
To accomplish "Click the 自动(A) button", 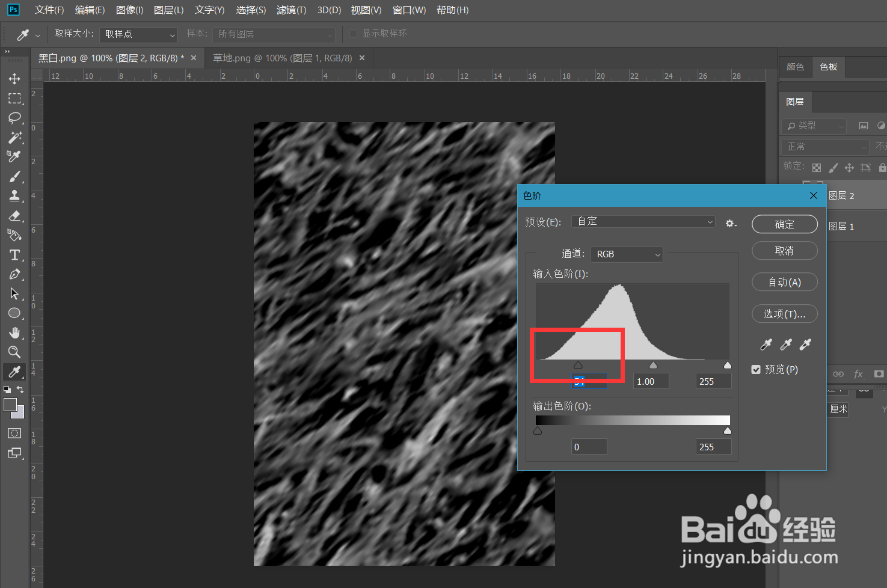I will pyautogui.click(x=784, y=282).
